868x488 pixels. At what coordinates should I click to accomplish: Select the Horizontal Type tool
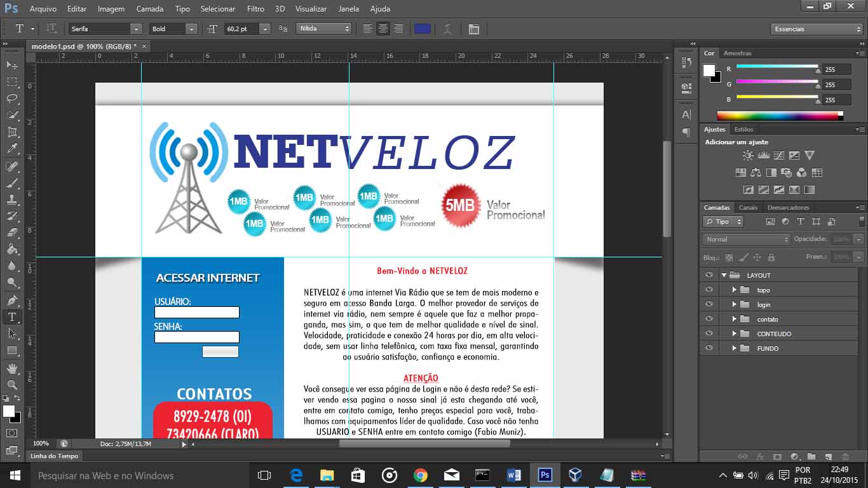12,316
